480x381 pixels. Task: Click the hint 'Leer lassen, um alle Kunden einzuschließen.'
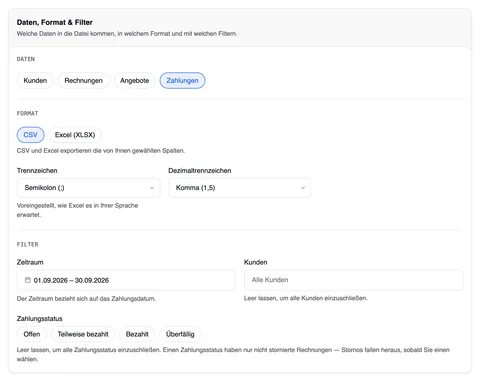[306, 298]
